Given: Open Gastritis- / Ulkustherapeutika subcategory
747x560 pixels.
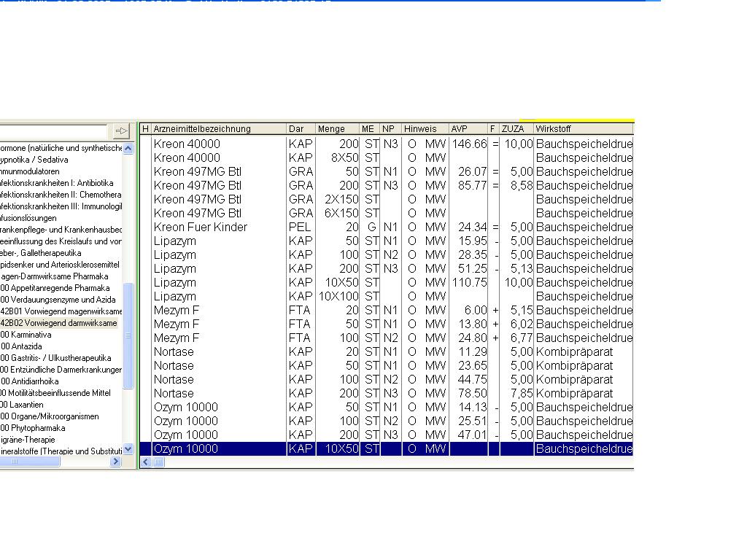Looking at the screenshot, I should tap(55, 358).
